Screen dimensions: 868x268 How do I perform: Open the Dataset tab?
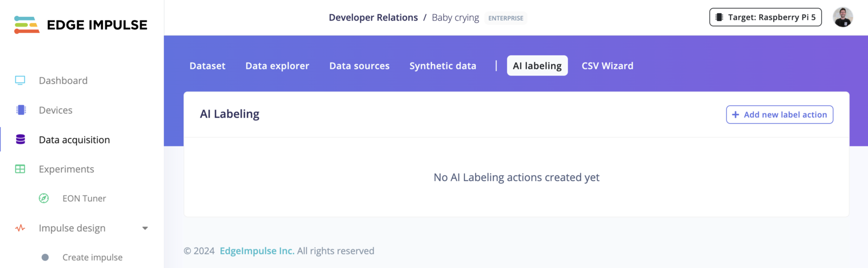[207, 66]
